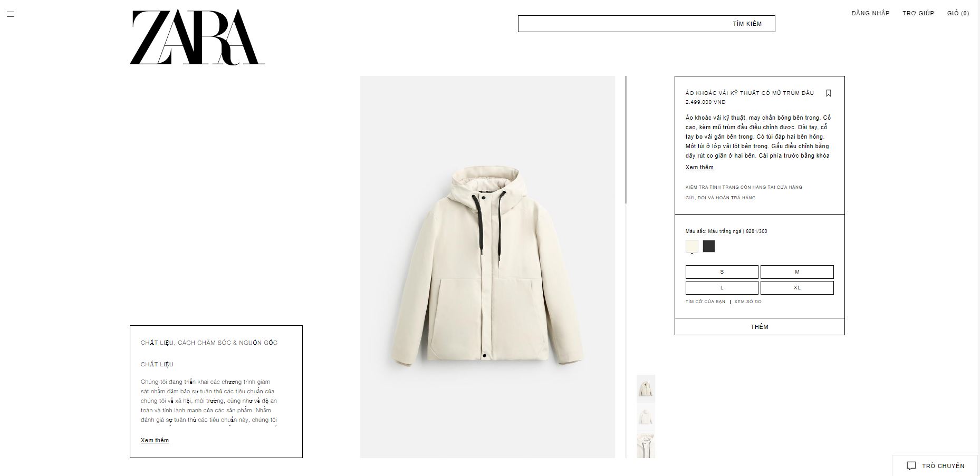Open ĐĂNG NHẬP login link
Viewport: 980px width, 476px height.
coord(870,13)
